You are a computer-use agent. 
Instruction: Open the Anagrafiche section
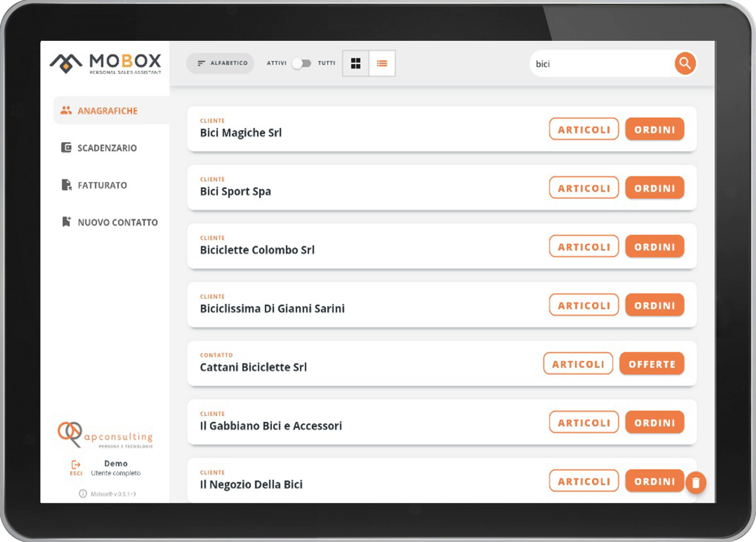[107, 111]
